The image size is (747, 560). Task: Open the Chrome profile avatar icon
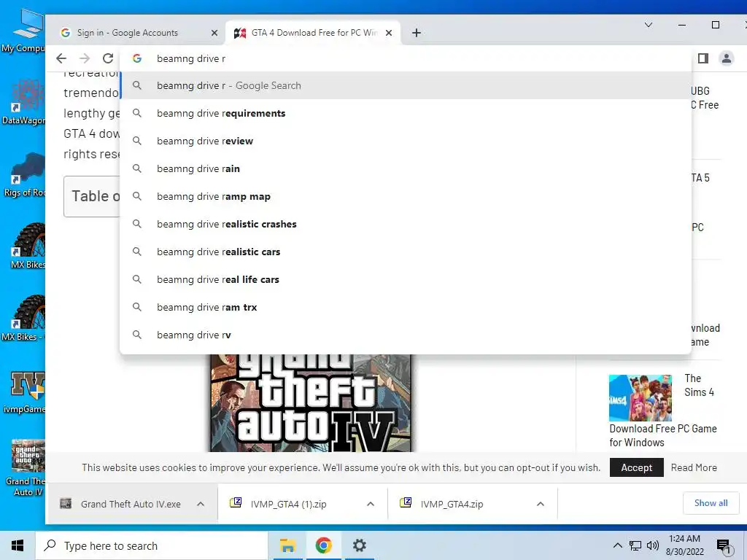(726, 58)
